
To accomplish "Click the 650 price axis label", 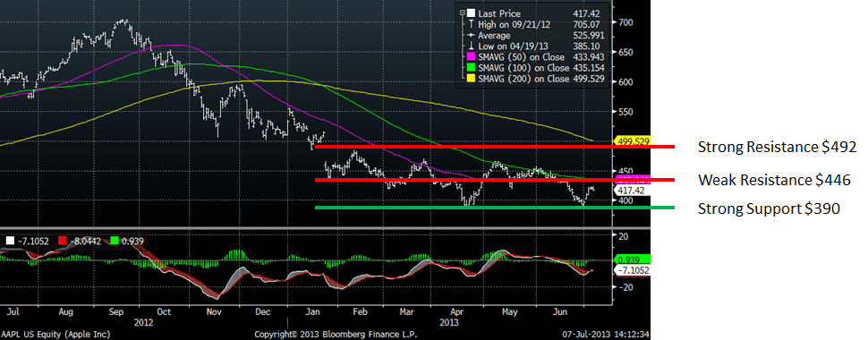I will (x=625, y=53).
